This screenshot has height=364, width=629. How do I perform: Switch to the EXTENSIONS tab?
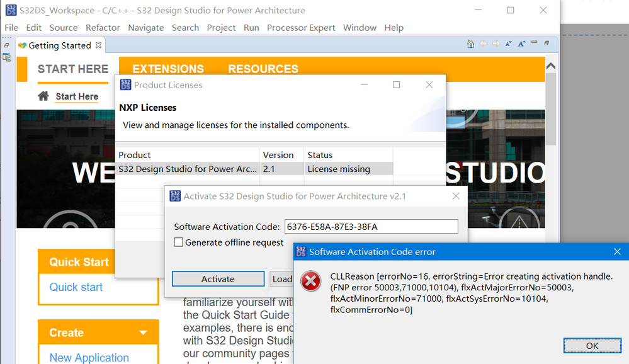click(x=168, y=69)
